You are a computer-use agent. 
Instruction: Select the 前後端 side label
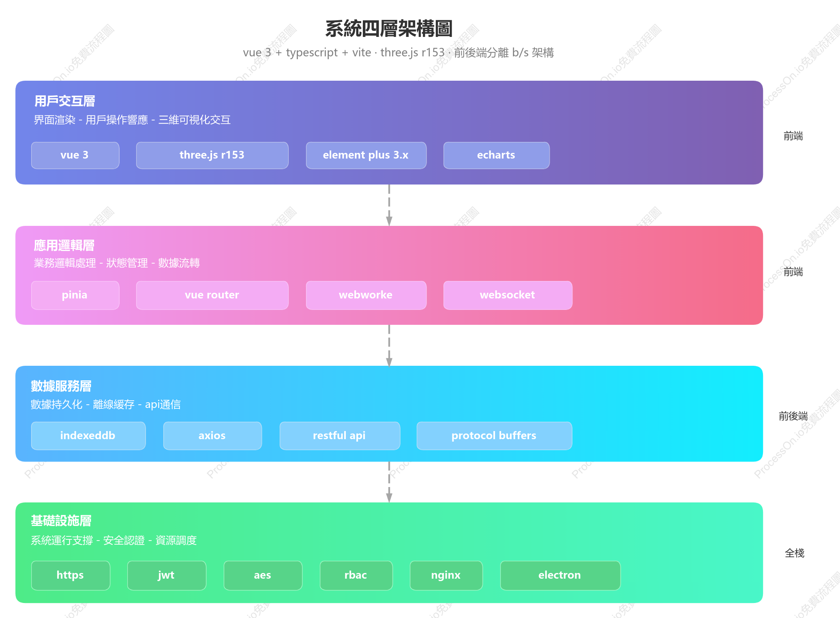pyautogui.click(x=793, y=416)
